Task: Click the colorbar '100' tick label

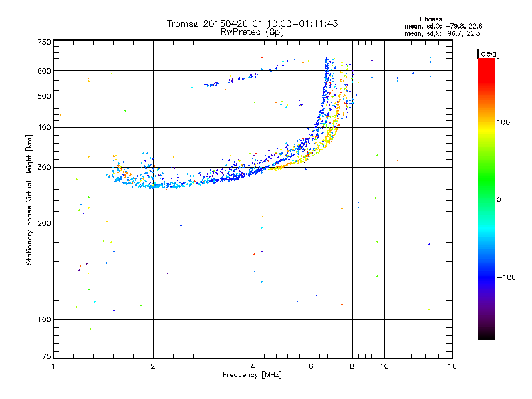Action: coord(503,122)
